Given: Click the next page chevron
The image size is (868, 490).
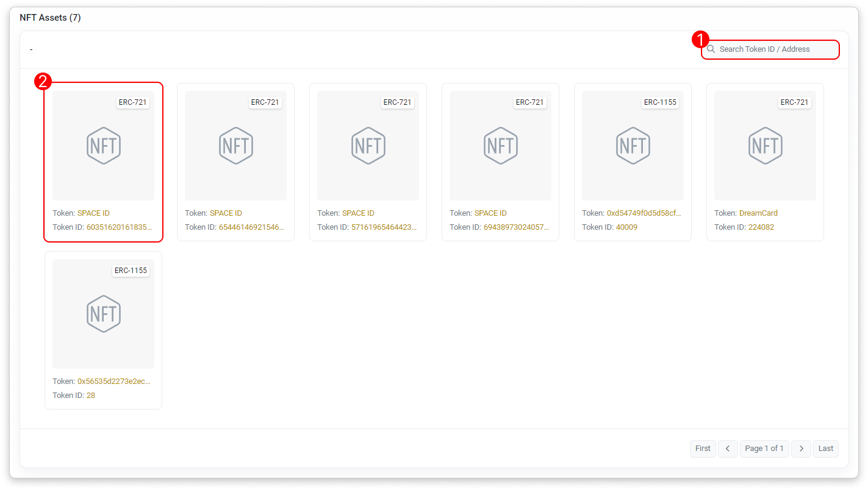Looking at the screenshot, I should click(801, 449).
